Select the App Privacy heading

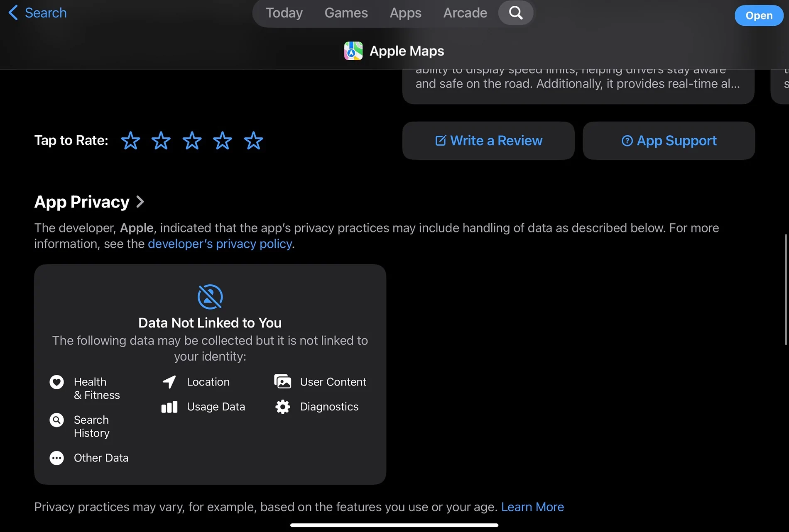[x=82, y=202]
